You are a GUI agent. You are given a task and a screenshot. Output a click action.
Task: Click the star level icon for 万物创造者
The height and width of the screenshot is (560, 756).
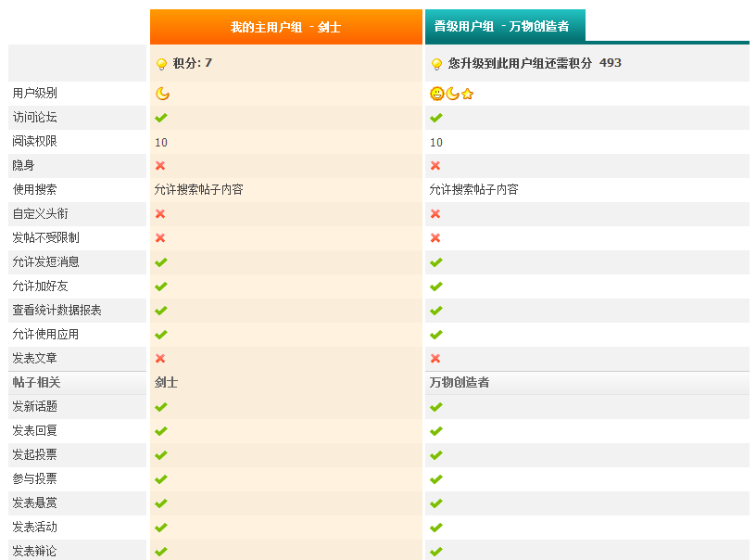tap(467, 94)
